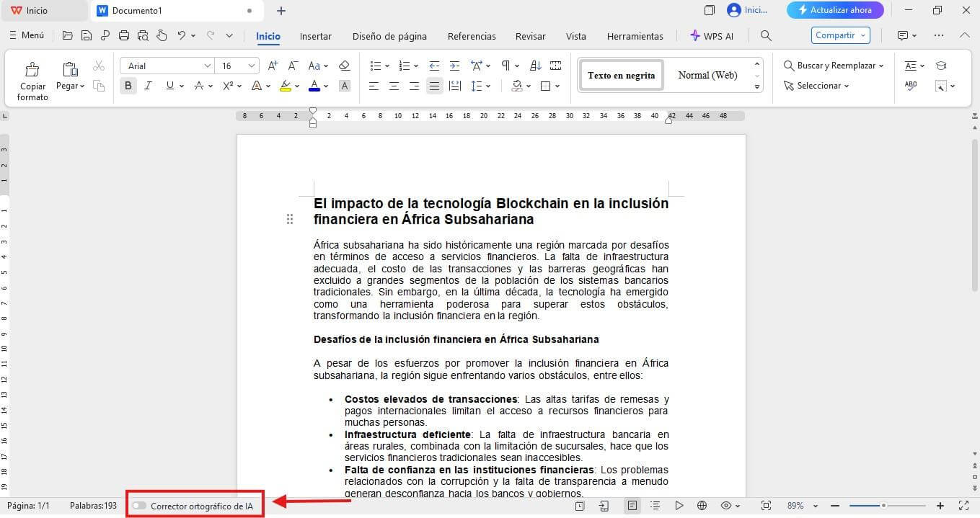Click the Palabras:193 word count
Image resolution: width=980 pixels, height=518 pixels.
93,506
